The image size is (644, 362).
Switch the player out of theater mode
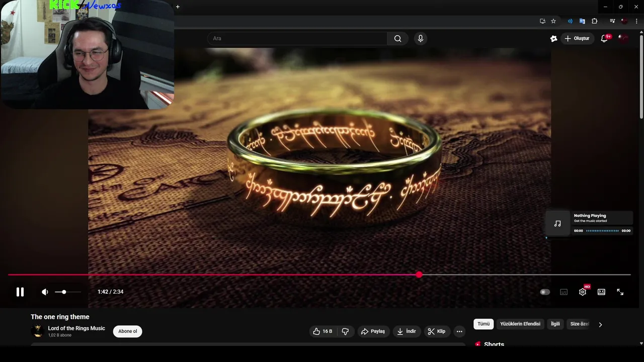(601, 292)
